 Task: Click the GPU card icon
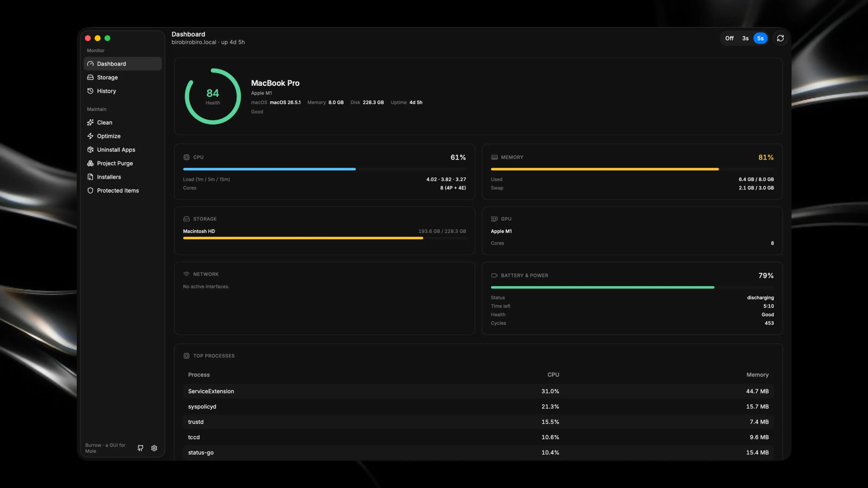click(x=494, y=219)
